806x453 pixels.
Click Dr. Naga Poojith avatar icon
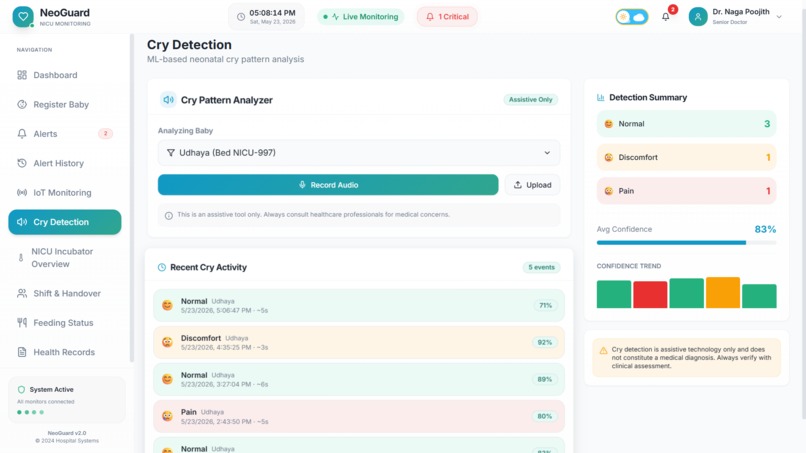tap(698, 16)
